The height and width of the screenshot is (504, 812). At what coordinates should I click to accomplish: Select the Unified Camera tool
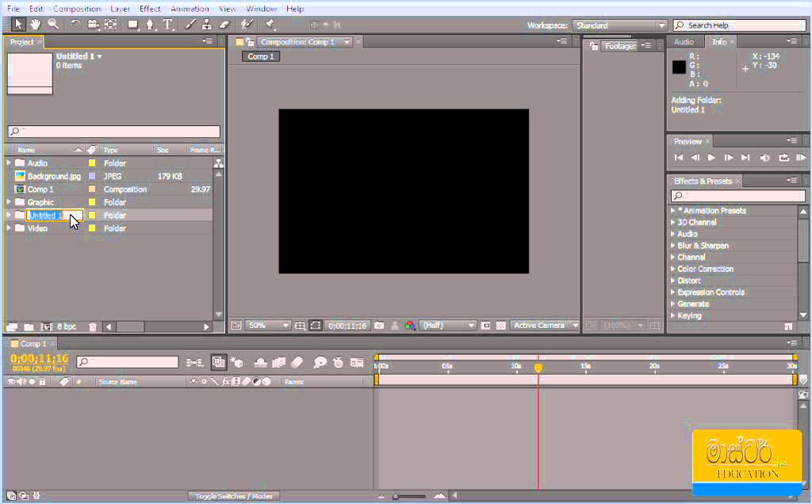94,25
